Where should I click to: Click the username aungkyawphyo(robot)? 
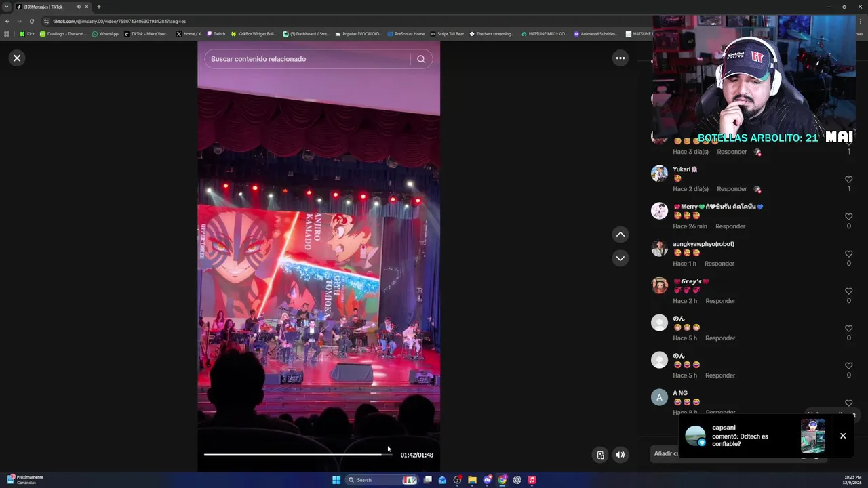point(703,244)
